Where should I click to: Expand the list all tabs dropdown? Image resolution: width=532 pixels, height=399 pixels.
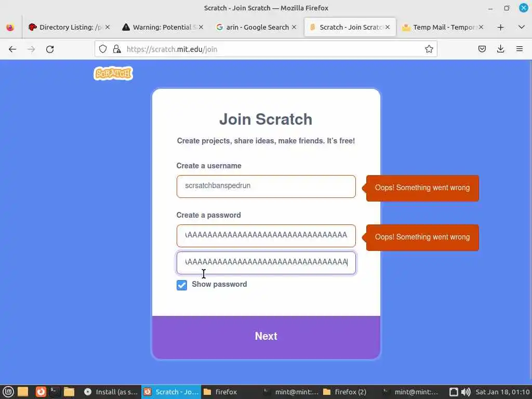pyautogui.click(x=522, y=27)
